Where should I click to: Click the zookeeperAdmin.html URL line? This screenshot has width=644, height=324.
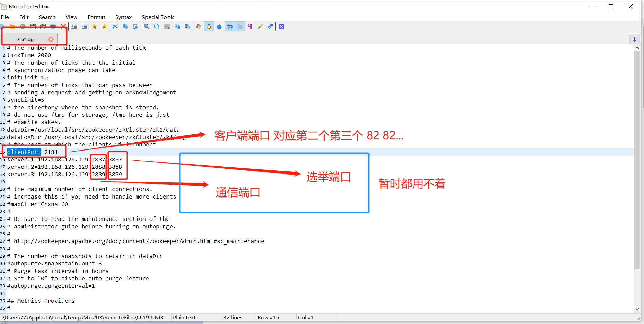(136, 241)
